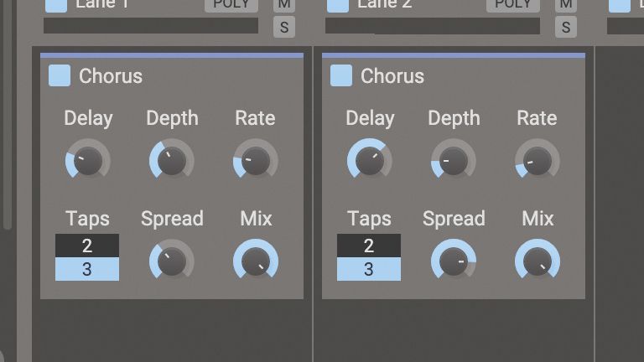The height and width of the screenshot is (362, 644).
Task: Click the Rate knob in Lane 2 Chorus
Action: [x=537, y=161]
